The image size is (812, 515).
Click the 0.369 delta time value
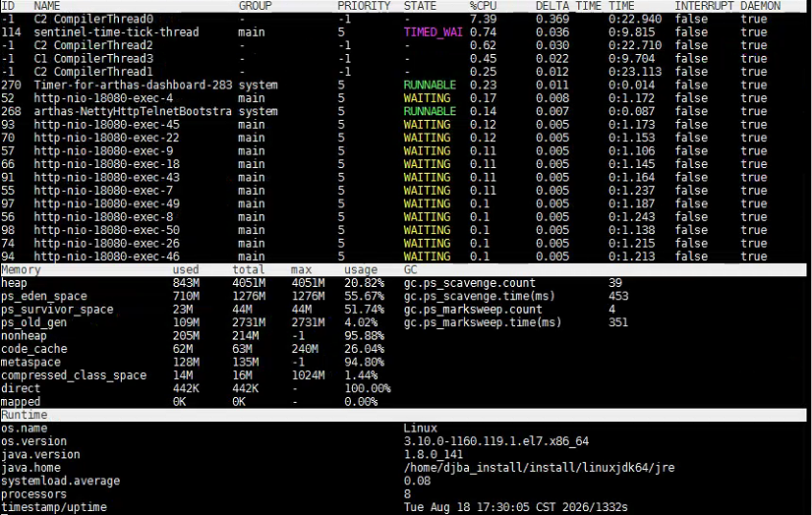coord(552,19)
